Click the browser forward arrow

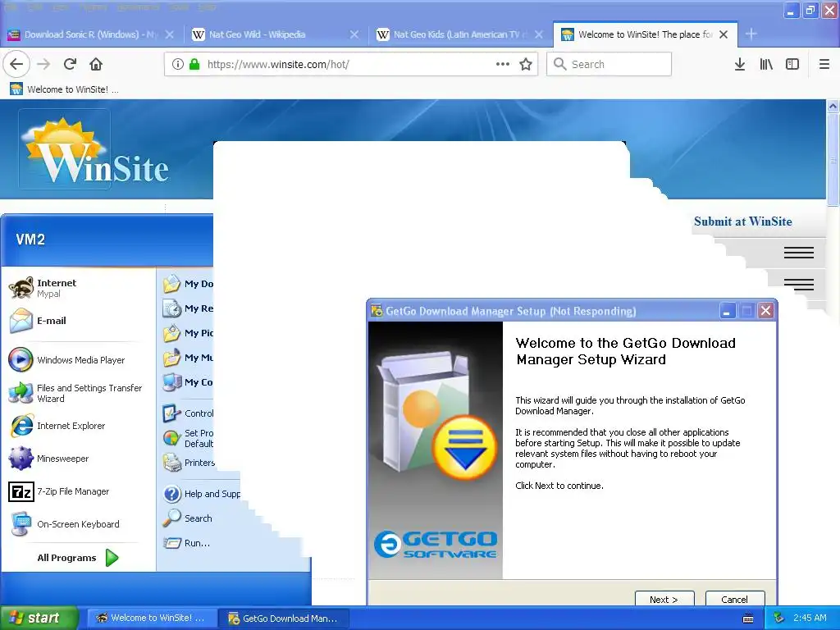point(43,64)
